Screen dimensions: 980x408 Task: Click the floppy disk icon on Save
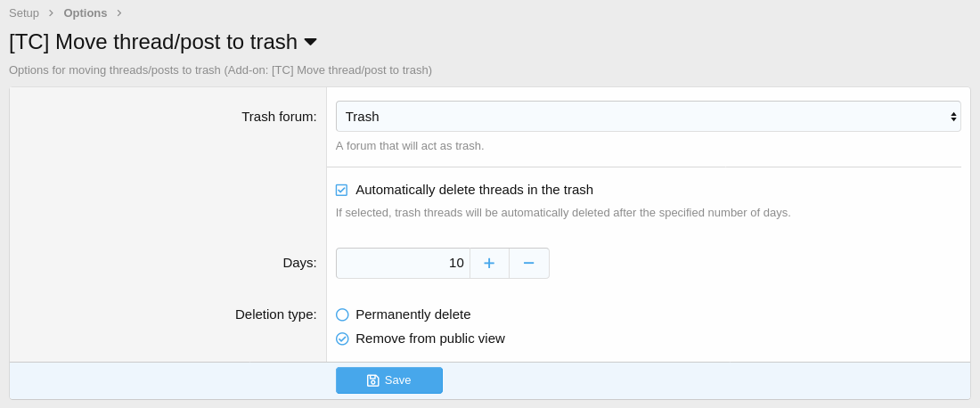tap(373, 380)
